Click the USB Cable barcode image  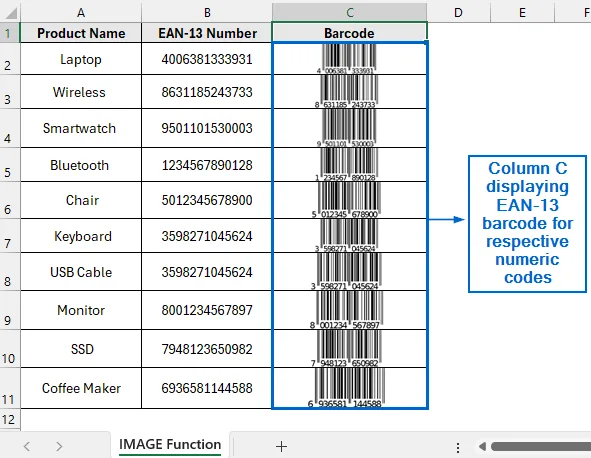coord(346,272)
